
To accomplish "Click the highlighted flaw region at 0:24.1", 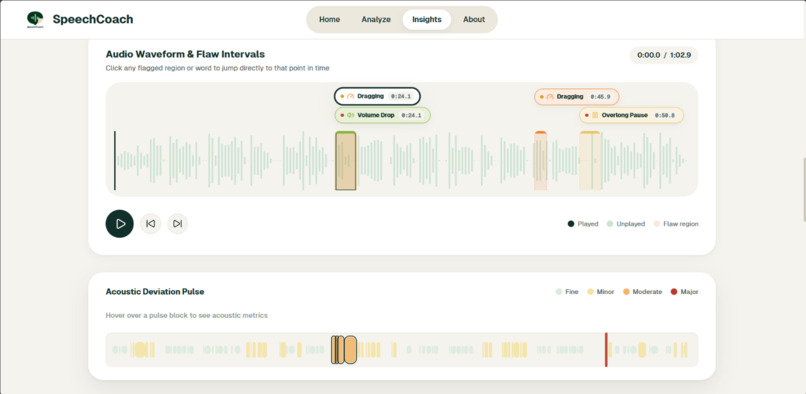I will click(x=345, y=161).
